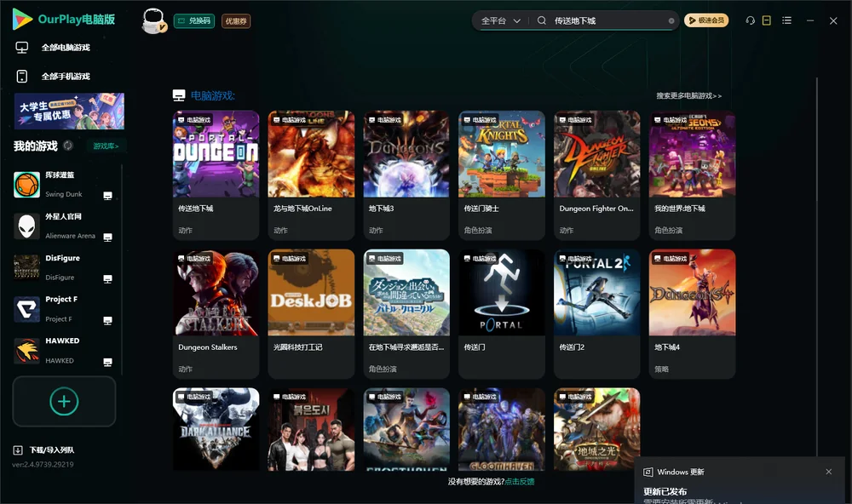Click the OurPlay logo icon
Screen dimensions: 852x504
22,19
